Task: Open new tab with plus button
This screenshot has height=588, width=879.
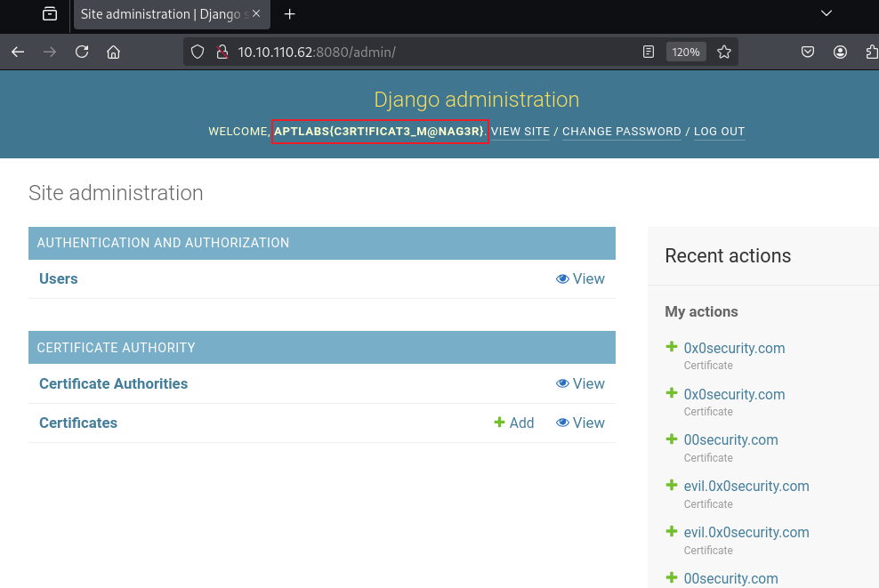Action: point(289,14)
